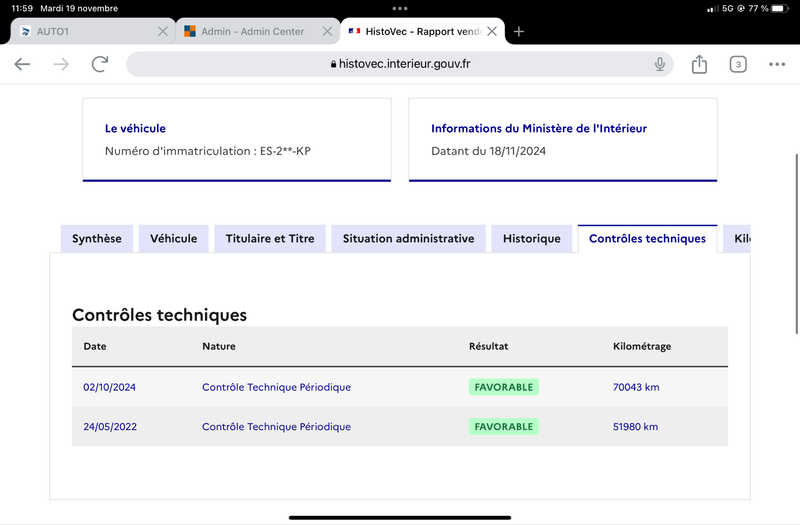
Task: Click Contrôle Technique Périodique in the 24/05/2022 row
Action: click(276, 427)
